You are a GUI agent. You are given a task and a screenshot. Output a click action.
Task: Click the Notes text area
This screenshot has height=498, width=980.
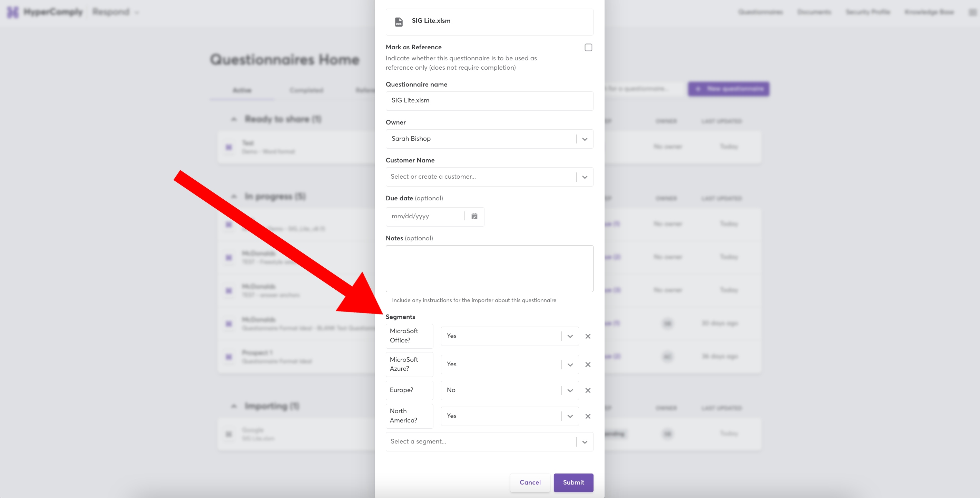pyautogui.click(x=489, y=268)
